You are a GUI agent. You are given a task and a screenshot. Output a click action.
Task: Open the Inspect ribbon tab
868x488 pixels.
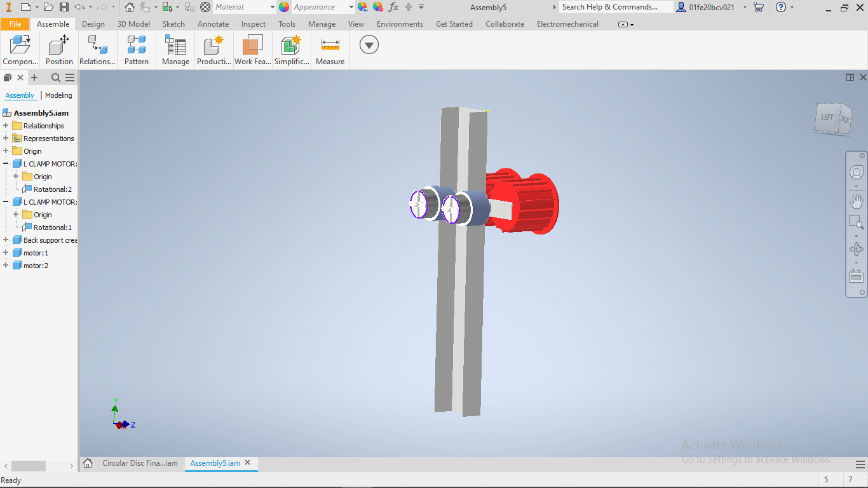254,24
